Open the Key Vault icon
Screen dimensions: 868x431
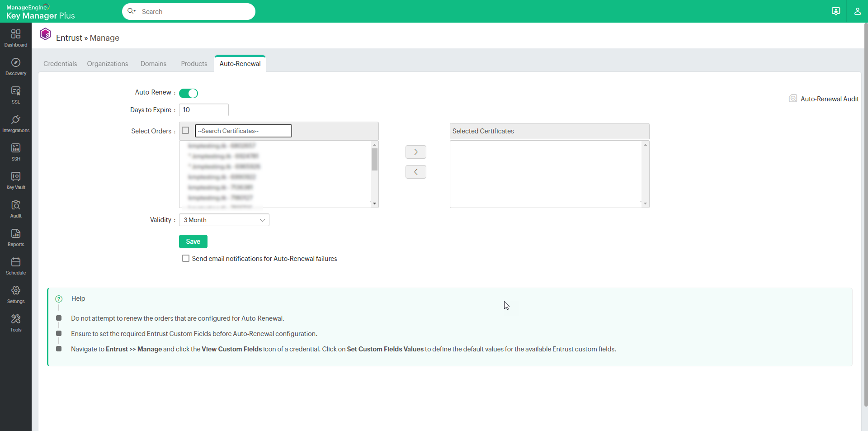point(16,176)
